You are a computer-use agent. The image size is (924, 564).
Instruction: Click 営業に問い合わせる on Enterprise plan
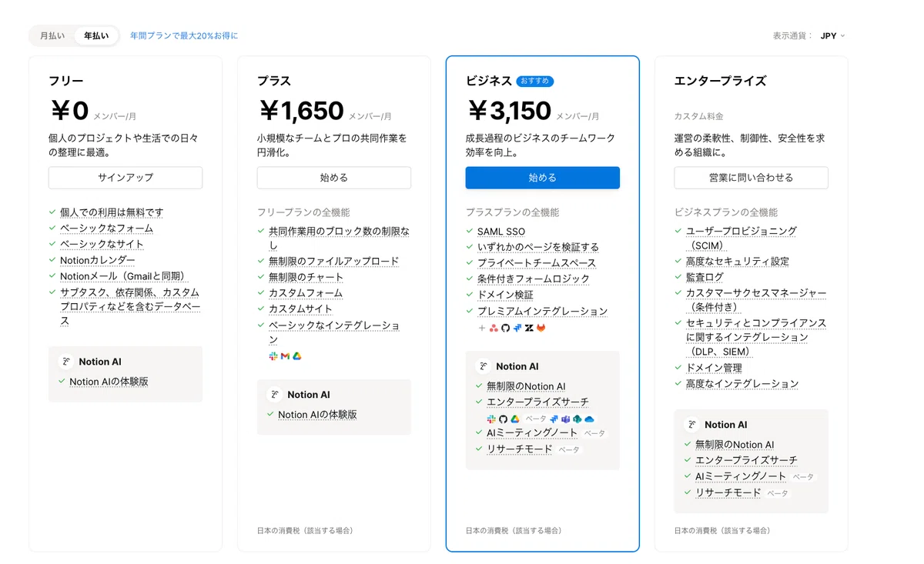pos(752,178)
